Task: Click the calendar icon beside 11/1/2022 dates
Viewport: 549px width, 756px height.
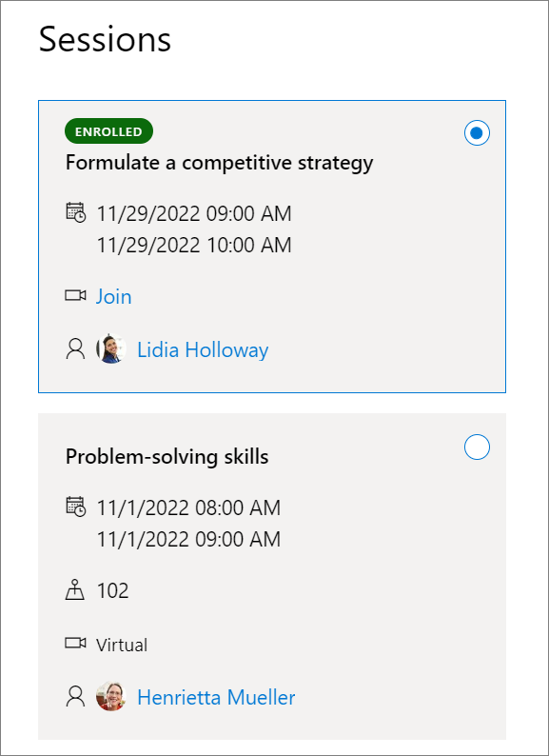Action: click(76, 507)
